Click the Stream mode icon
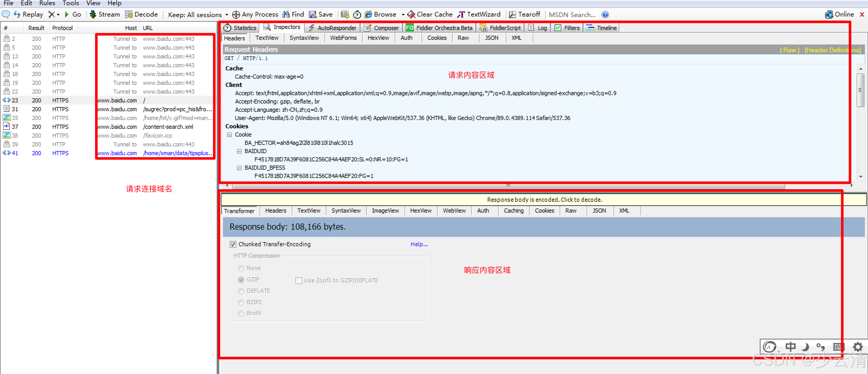 pos(93,14)
